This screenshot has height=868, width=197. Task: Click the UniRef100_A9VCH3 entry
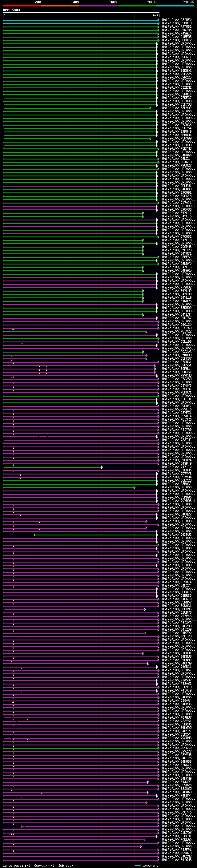pos(176,375)
